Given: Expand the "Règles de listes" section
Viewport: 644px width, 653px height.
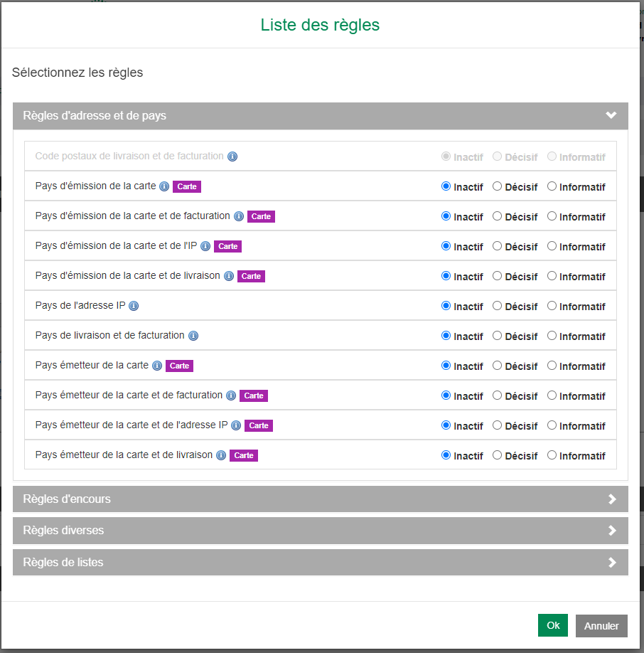Looking at the screenshot, I should pos(320,562).
